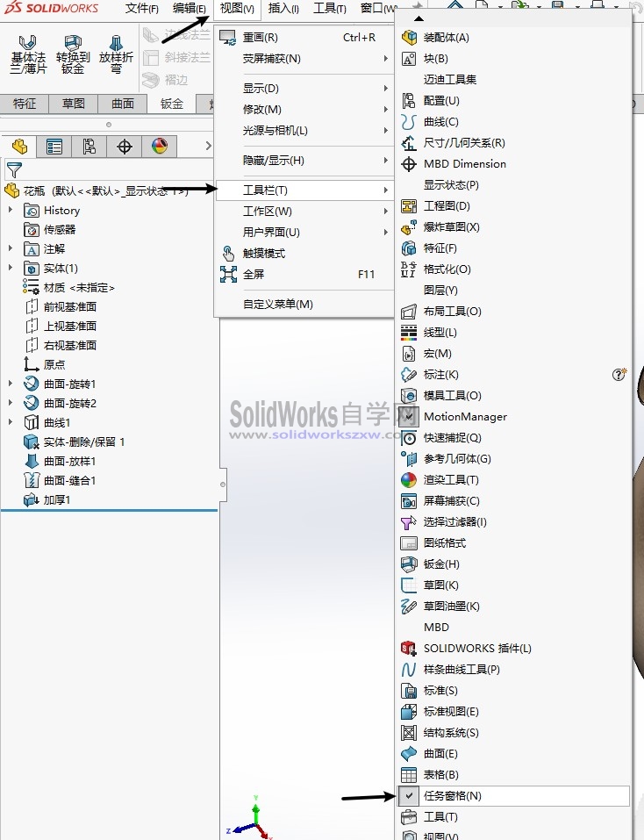Screen dimensions: 644x840
Task: Click 自定义菜单(M) menu item
Action: pos(304,305)
